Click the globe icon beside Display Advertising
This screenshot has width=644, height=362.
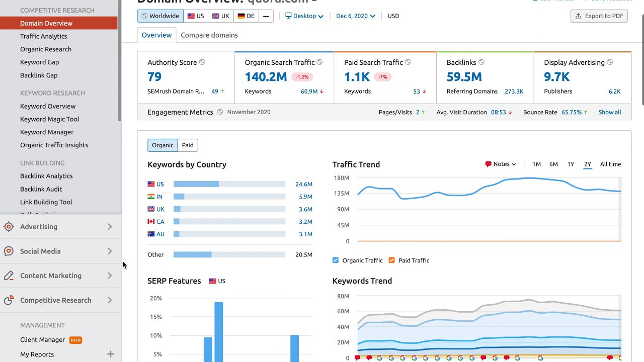point(610,62)
